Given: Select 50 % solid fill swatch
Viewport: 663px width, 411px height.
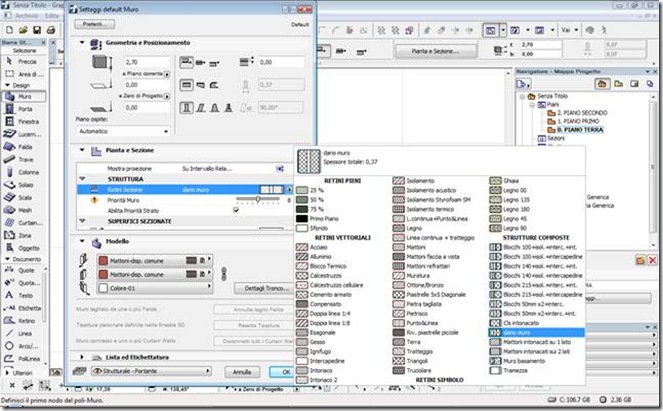Looking at the screenshot, I should 302,200.
